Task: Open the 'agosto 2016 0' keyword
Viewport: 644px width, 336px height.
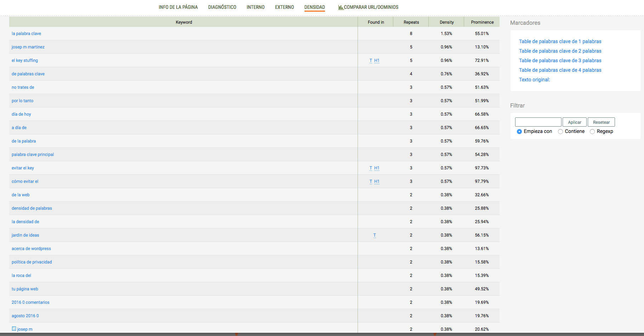Action: [x=25, y=316]
